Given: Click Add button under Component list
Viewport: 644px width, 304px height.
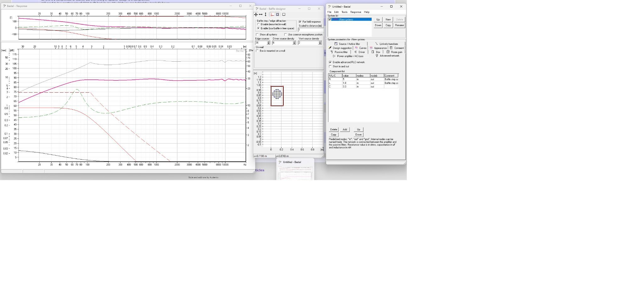Looking at the screenshot, I should tap(345, 130).
